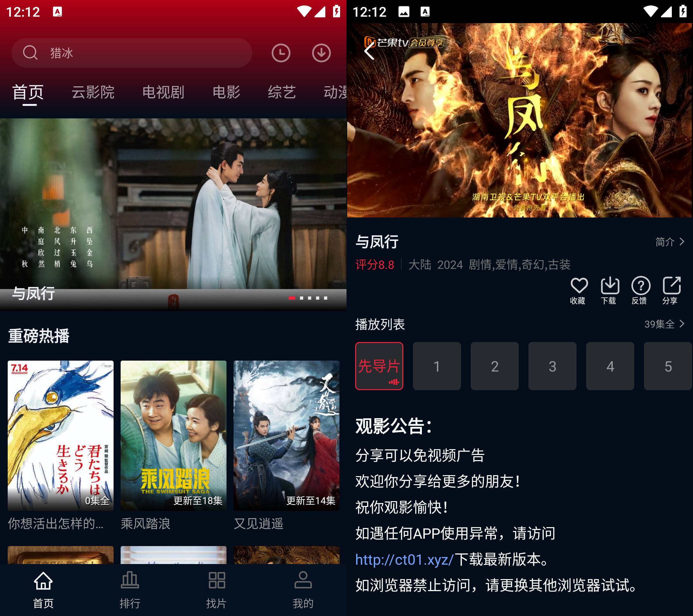Switch to 电视剧 tab
The image size is (693, 616).
coord(163,93)
